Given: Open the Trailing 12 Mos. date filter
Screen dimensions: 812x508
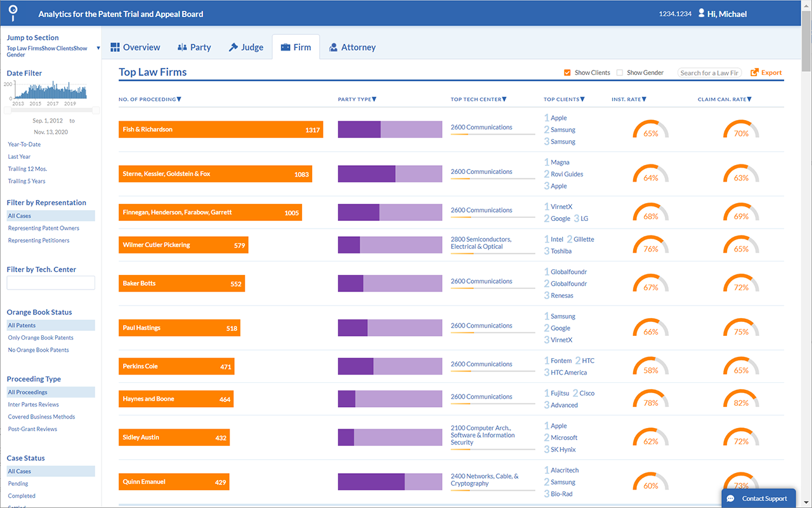Looking at the screenshot, I should click(x=27, y=169).
